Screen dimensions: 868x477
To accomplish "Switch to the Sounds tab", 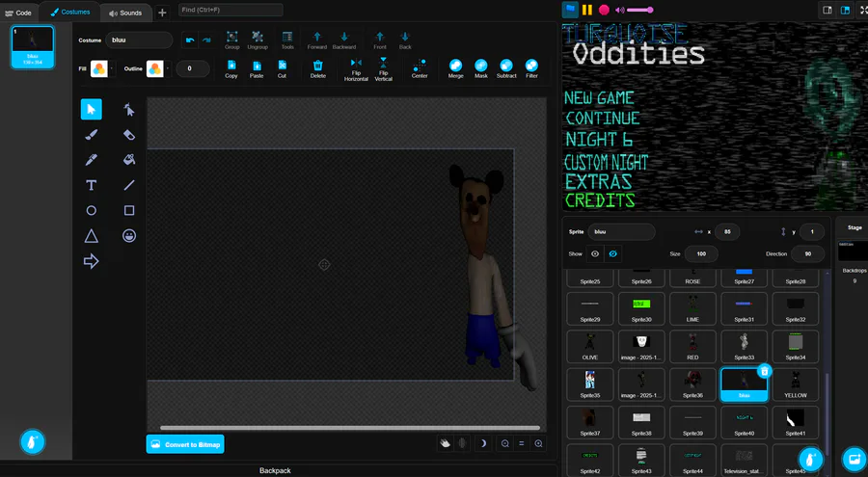I will (x=125, y=13).
